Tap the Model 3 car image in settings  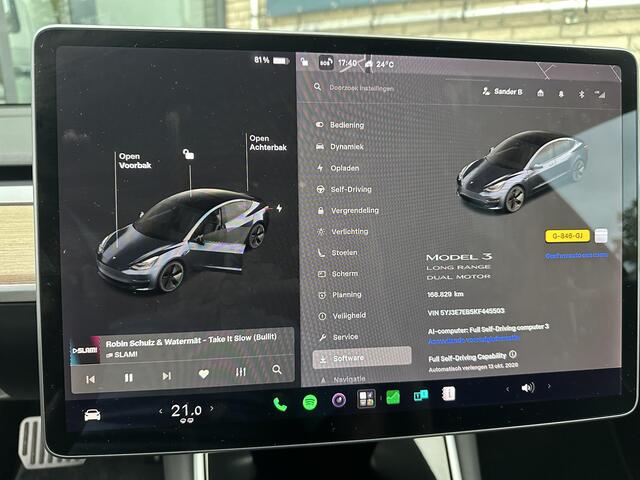coord(522,171)
